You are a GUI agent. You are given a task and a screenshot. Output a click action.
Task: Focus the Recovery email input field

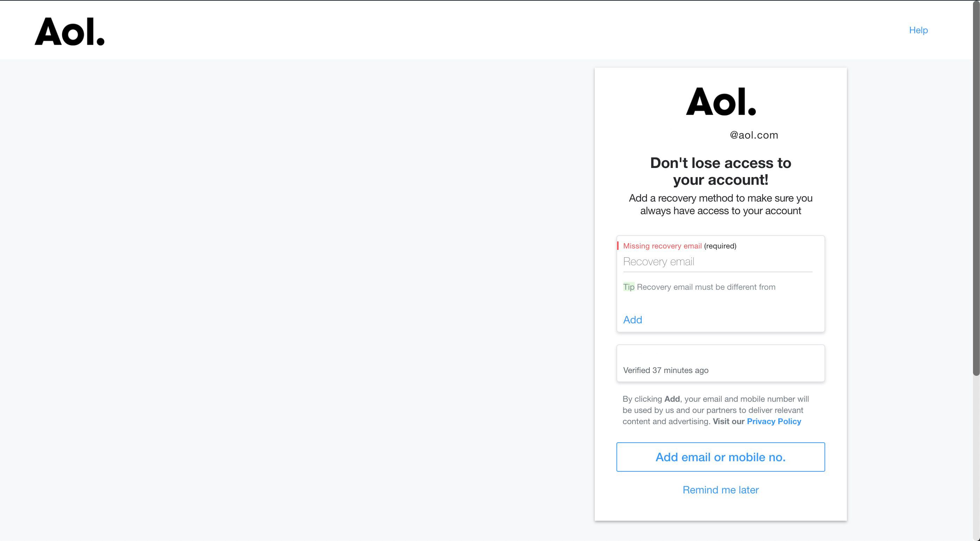718,262
